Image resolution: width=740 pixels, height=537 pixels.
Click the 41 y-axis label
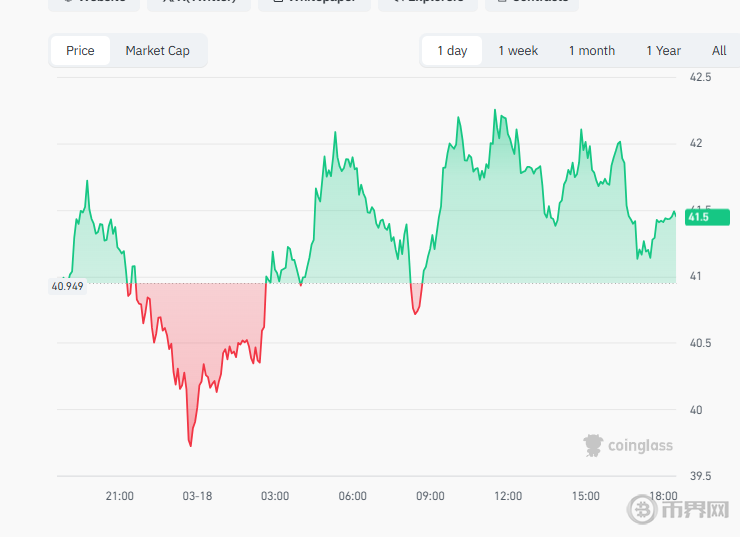click(696, 276)
